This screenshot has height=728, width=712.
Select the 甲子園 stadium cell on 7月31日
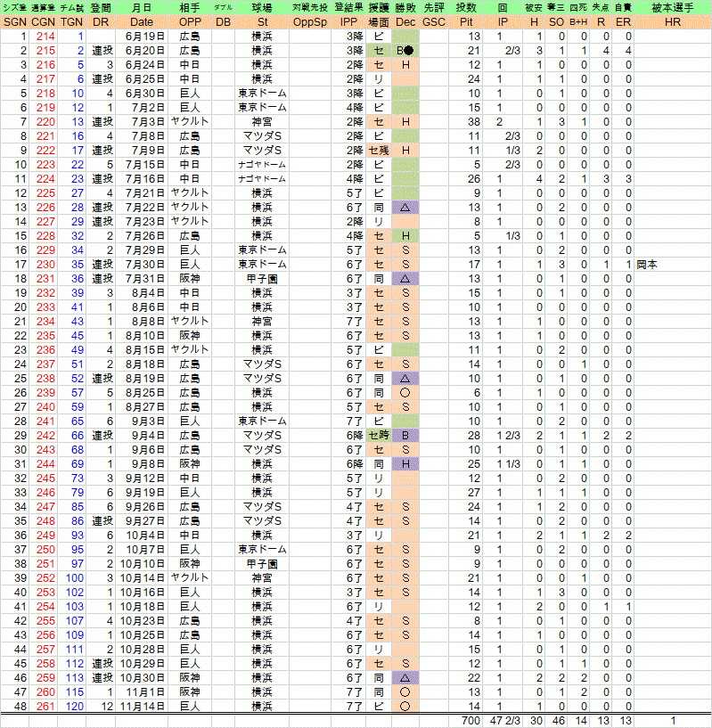click(262, 279)
